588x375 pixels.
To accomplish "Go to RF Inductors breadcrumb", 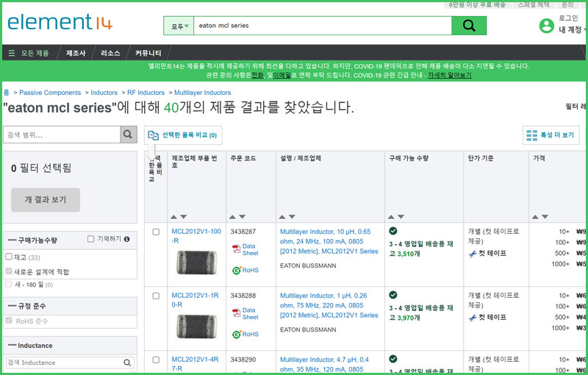I will (x=146, y=93).
